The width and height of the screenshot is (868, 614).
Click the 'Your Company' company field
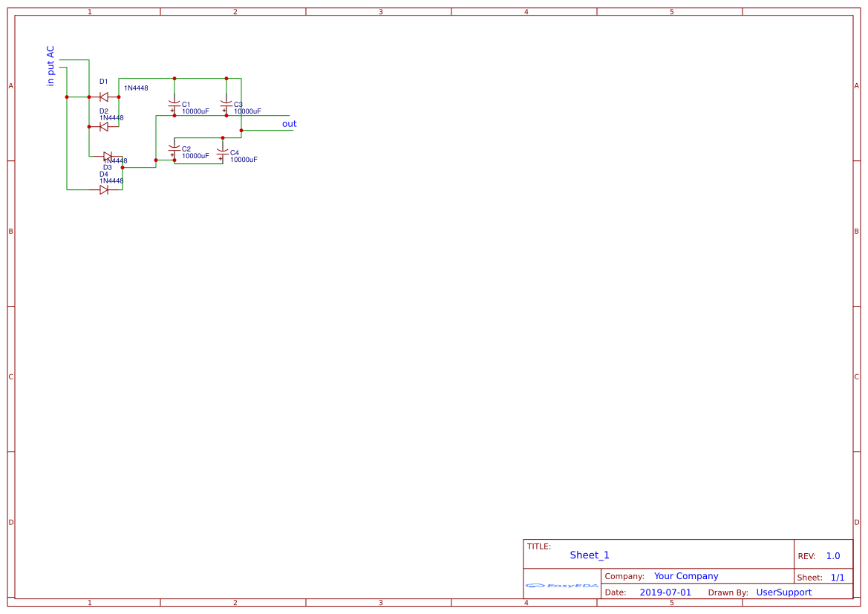click(x=686, y=576)
